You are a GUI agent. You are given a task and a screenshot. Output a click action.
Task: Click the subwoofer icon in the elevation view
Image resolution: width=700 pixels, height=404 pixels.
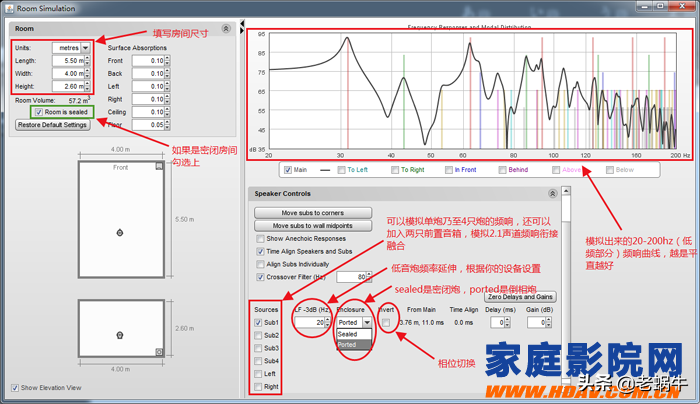pos(120,334)
